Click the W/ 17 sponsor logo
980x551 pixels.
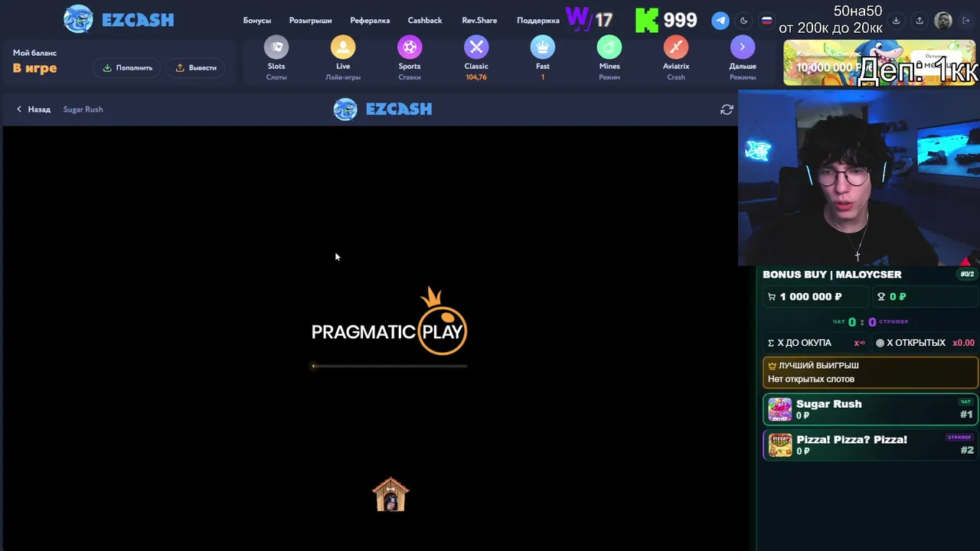[x=589, y=18]
